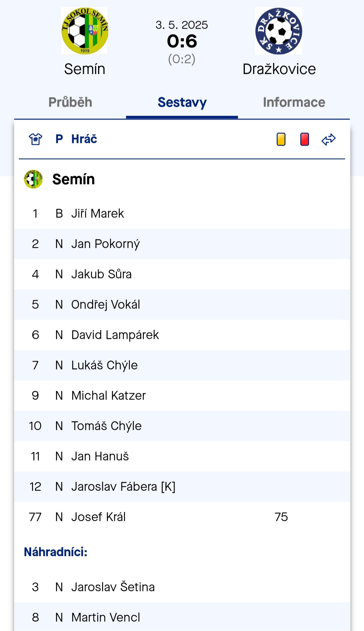Click the Hráč column header
The width and height of the screenshot is (364, 631).
point(84,139)
